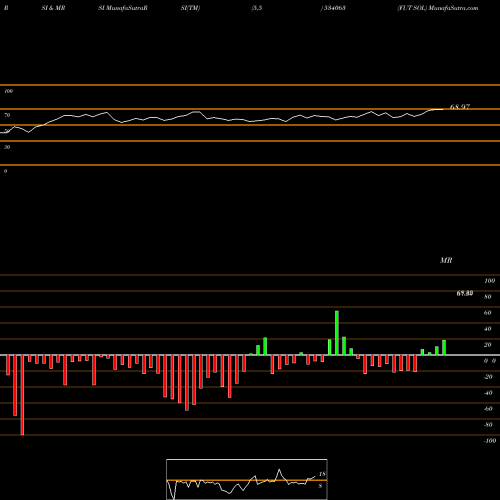The width and height of the screenshot is (500, 500).
Task: Click the "SI MunafaSutraR" header text
Action: click(123, 8)
